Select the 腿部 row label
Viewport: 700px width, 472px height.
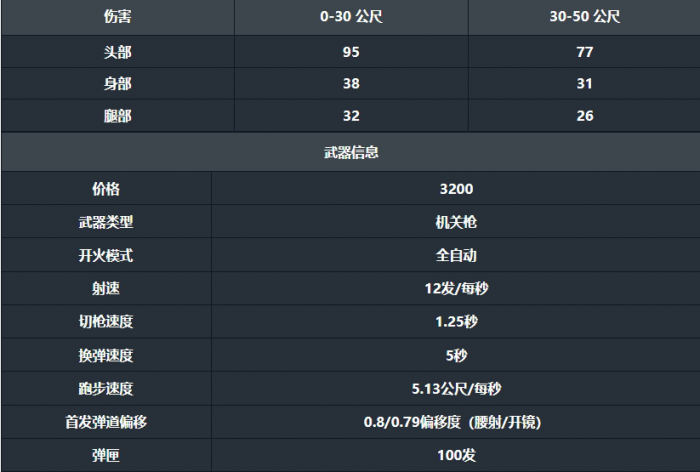[x=117, y=116]
